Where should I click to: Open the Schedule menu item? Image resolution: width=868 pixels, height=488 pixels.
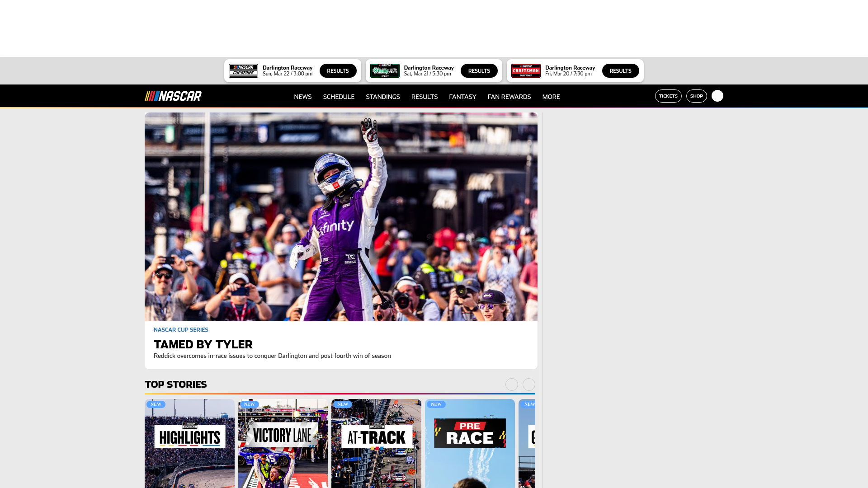pyautogui.click(x=339, y=97)
